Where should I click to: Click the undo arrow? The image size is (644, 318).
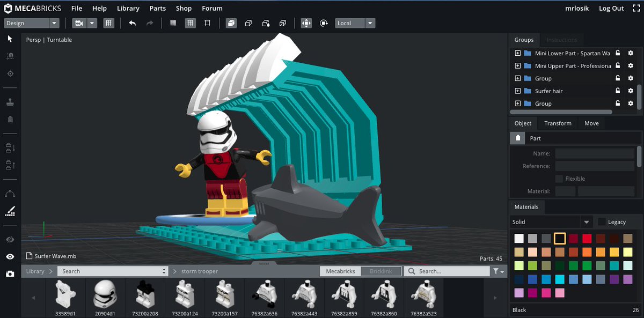click(x=133, y=23)
